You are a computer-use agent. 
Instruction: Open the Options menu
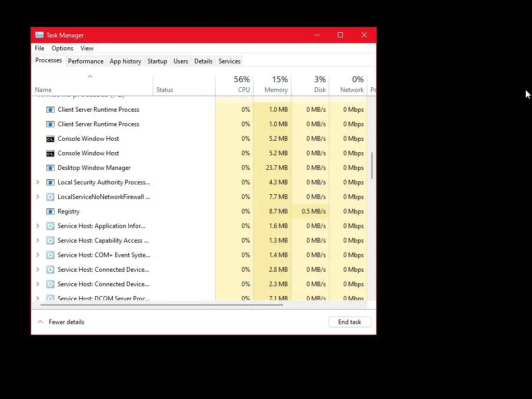click(x=62, y=48)
